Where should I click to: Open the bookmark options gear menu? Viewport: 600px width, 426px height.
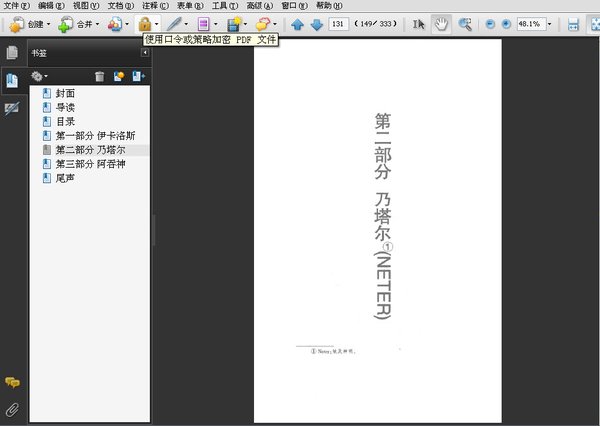click(x=39, y=76)
